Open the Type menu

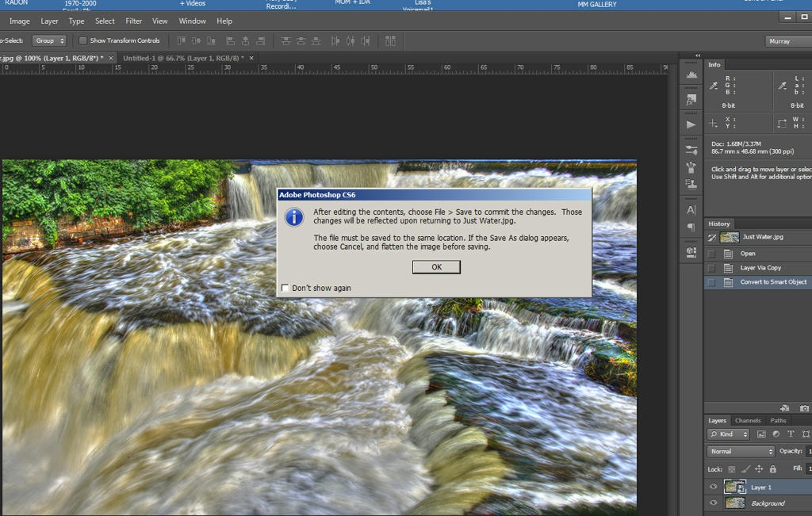click(x=77, y=21)
